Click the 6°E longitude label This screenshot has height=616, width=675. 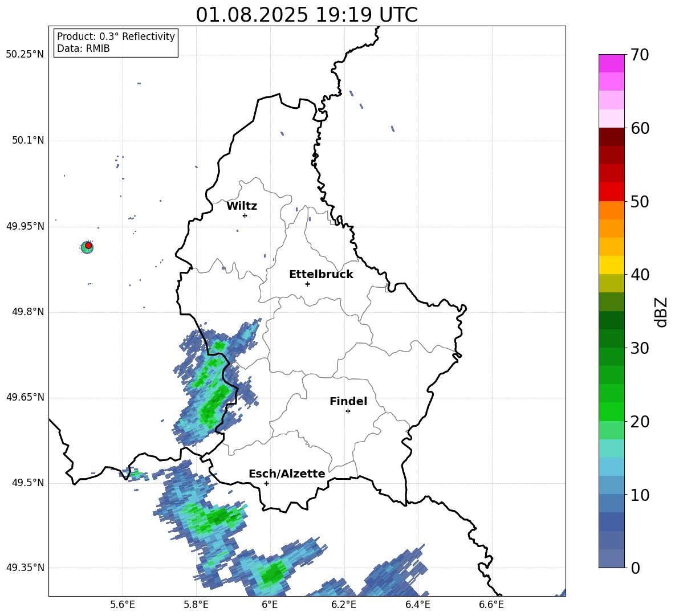[x=270, y=605]
